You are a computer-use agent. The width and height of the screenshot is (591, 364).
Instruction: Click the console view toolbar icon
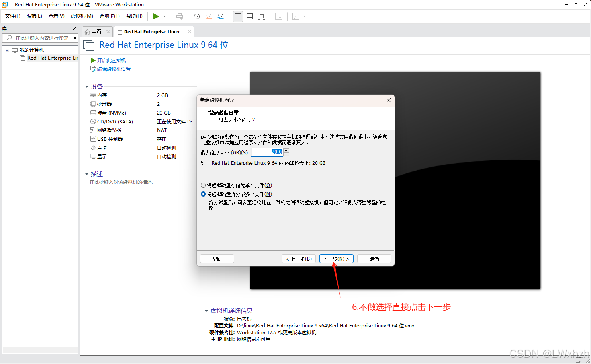pyautogui.click(x=279, y=16)
